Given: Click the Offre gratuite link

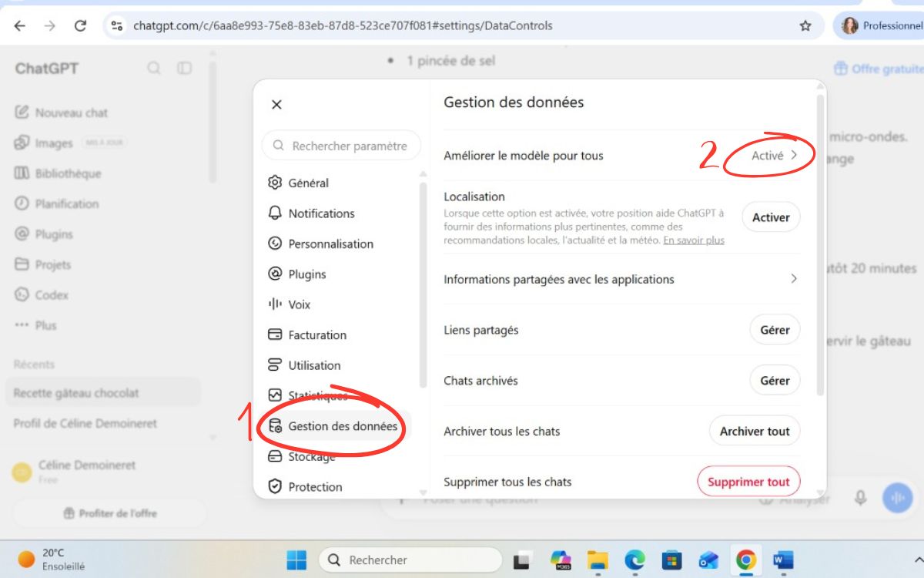Looking at the screenshot, I should click(879, 69).
